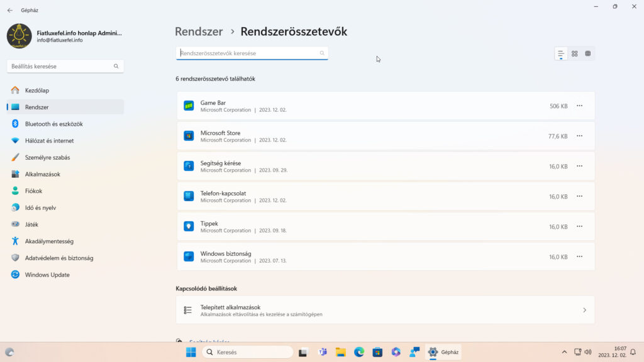
Task: Open Idő és nyelv settings
Action: pyautogui.click(x=65, y=207)
